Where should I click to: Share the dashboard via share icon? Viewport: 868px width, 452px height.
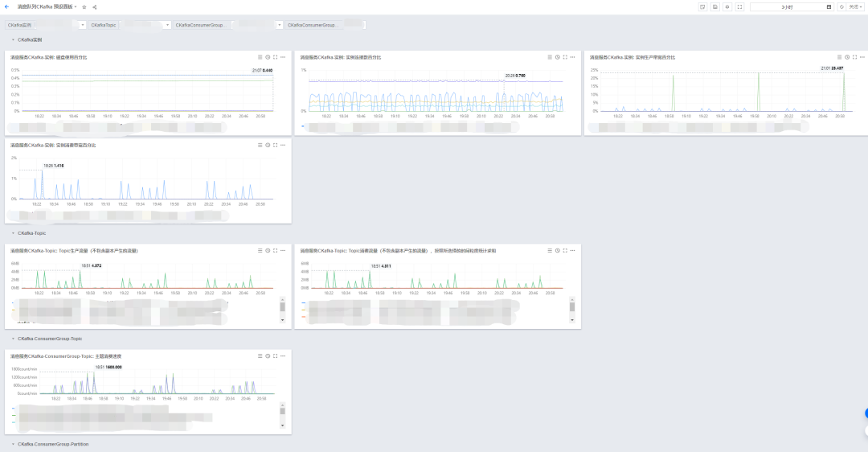(x=95, y=7)
